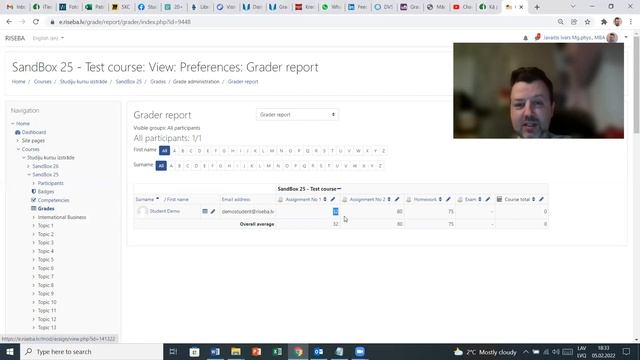
Task: Edit Course total pencil icon
Action: point(541,199)
